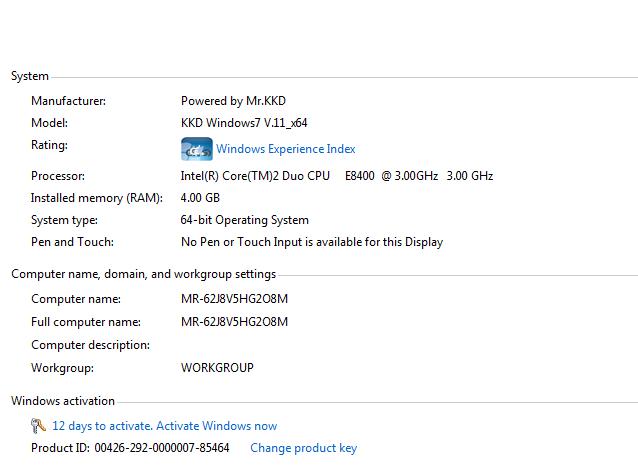Click the Rating: label
This screenshot has height=472, width=638.
pos(50,145)
